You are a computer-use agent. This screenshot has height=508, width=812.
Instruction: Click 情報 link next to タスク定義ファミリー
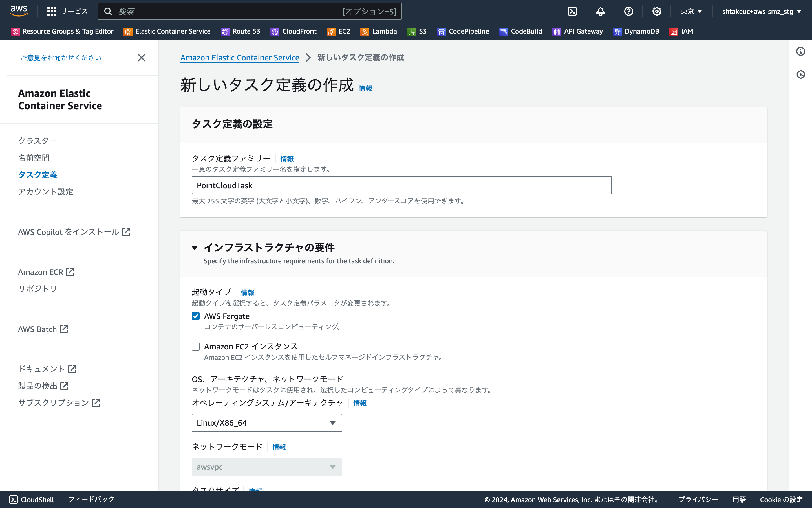click(x=287, y=159)
